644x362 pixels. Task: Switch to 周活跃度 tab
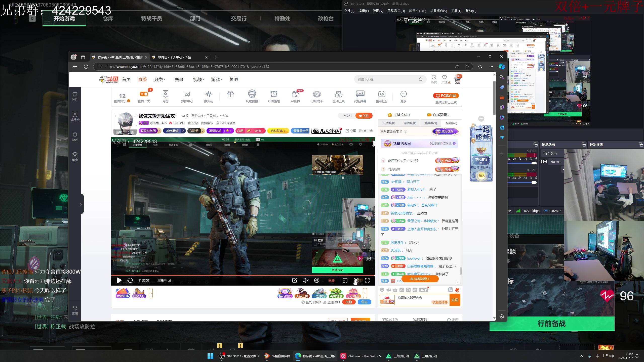click(409, 123)
